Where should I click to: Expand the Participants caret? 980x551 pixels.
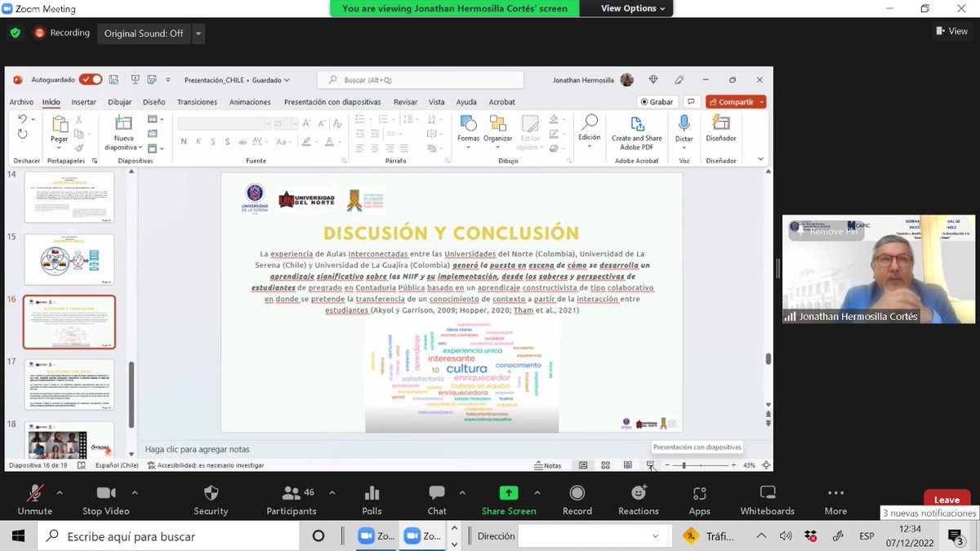pyautogui.click(x=332, y=493)
